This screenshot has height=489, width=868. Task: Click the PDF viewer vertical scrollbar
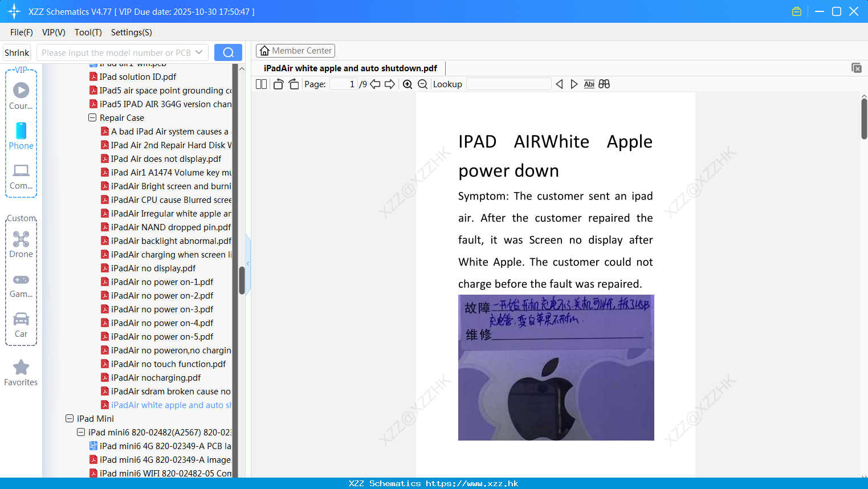864,119
